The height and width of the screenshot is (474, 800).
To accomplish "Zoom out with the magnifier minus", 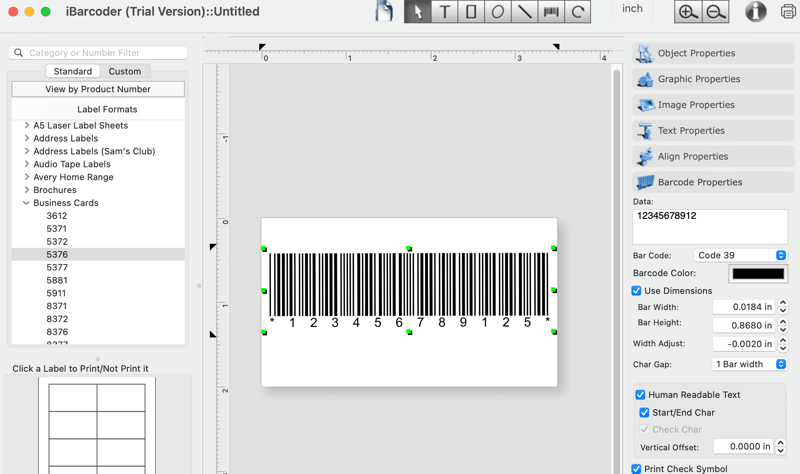I will (x=715, y=12).
